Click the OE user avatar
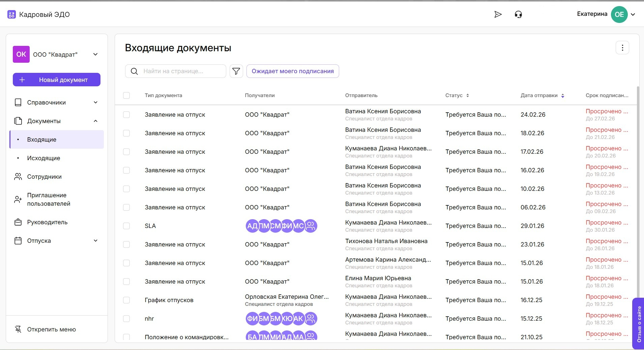Image resolution: width=644 pixels, height=350 pixels. click(x=619, y=14)
